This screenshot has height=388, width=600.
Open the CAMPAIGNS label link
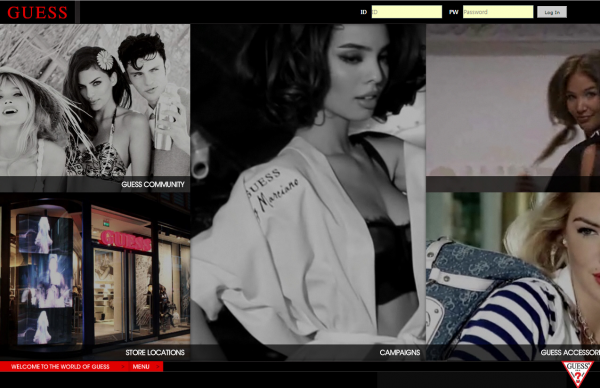coord(399,352)
